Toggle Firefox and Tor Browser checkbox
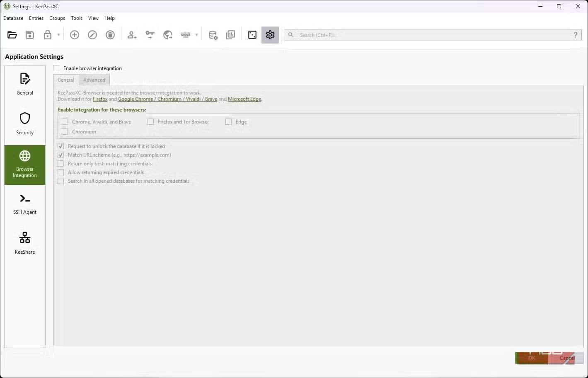Viewport: 588px width, 378px height. (x=151, y=122)
